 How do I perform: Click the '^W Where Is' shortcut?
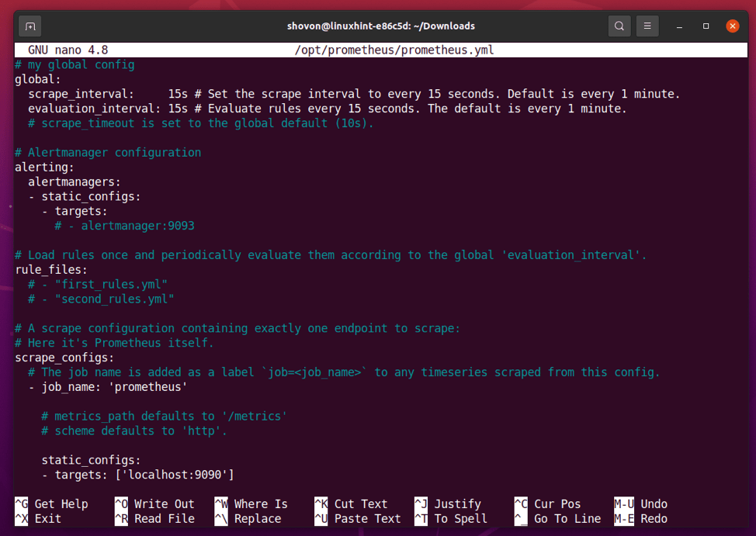[x=251, y=503]
